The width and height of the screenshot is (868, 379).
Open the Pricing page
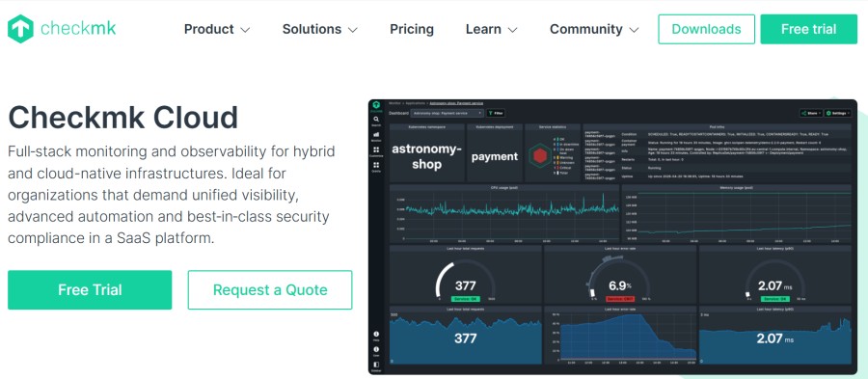click(x=412, y=29)
